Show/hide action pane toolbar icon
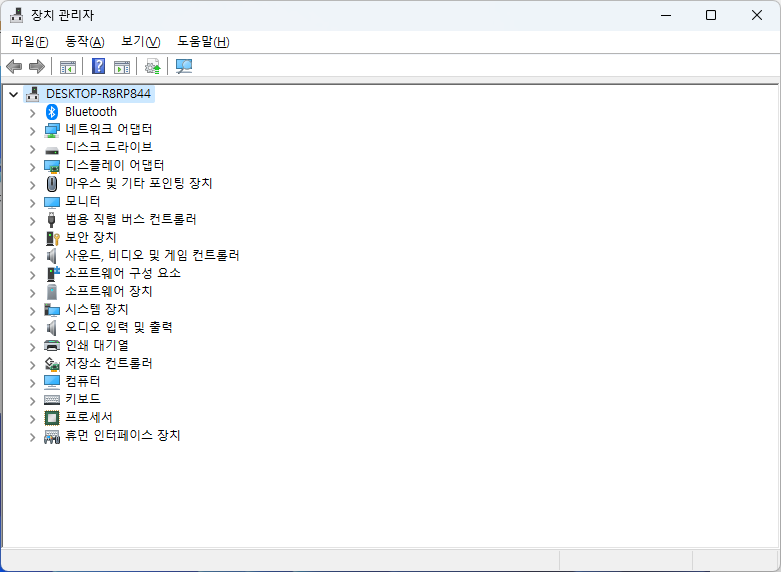 tap(122, 67)
